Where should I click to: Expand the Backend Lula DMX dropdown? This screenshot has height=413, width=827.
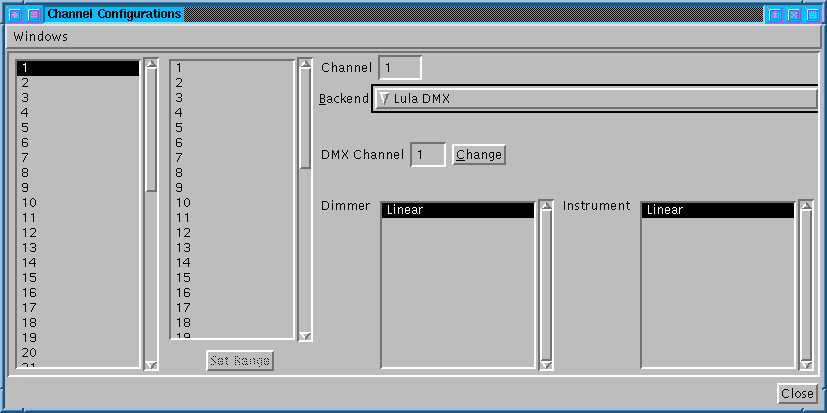click(594, 99)
